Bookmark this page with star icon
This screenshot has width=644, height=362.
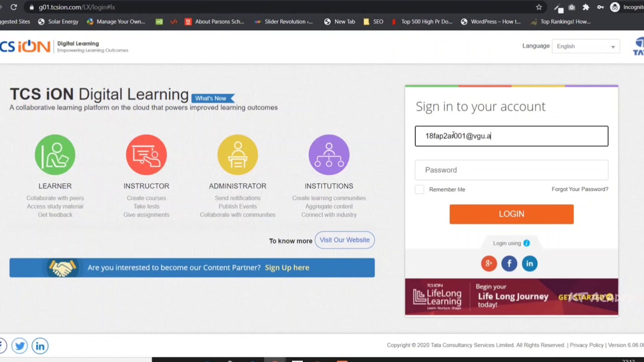pos(539,7)
